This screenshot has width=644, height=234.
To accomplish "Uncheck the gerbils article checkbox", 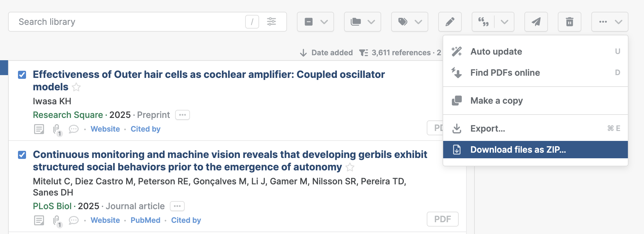I will (22, 155).
